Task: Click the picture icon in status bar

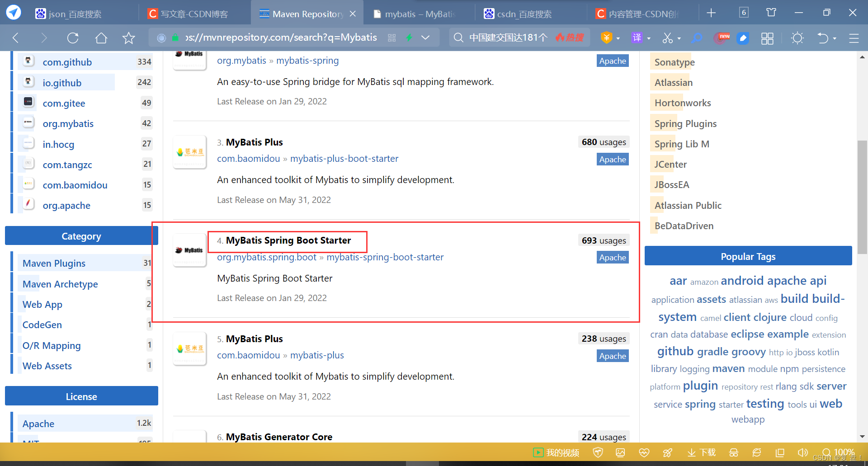Action: (x=620, y=452)
